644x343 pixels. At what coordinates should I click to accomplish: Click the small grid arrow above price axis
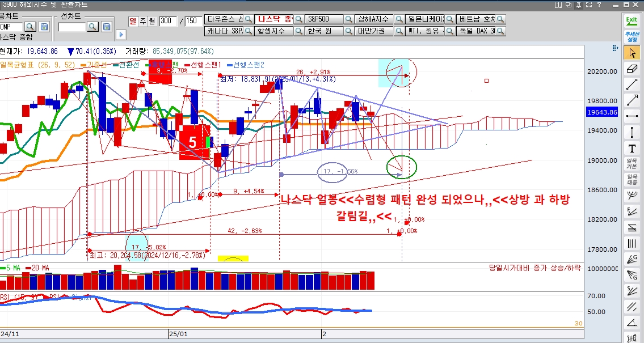(x=615, y=48)
